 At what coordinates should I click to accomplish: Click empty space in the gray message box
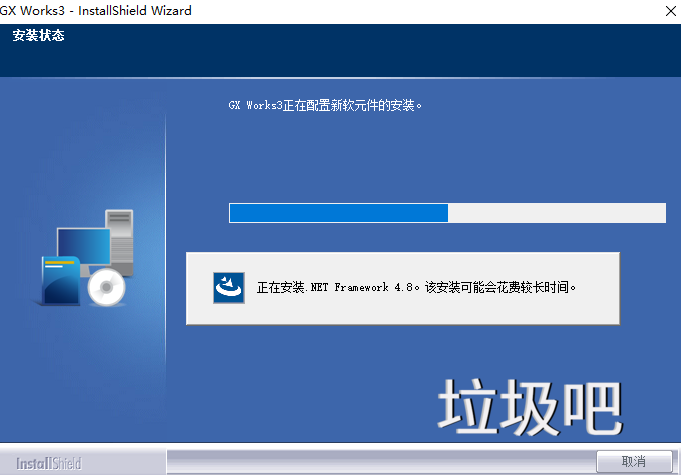click(x=400, y=310)
